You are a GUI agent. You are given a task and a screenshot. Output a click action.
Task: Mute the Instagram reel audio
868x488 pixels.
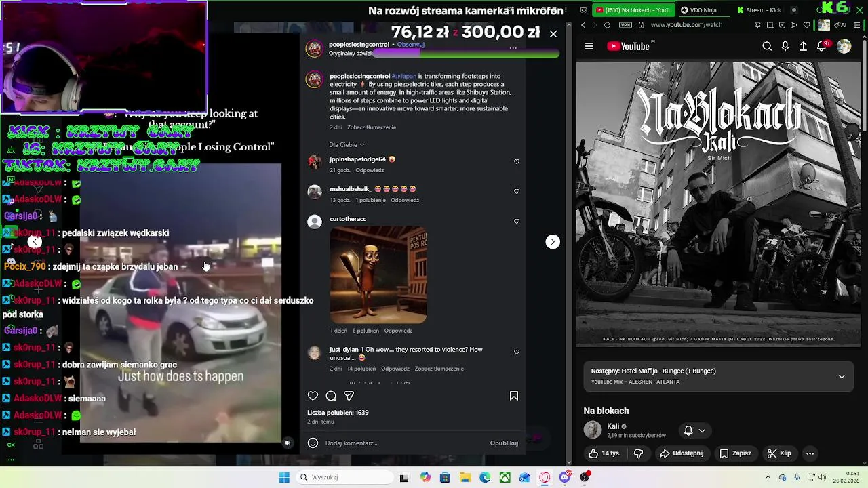pos(288,443)
